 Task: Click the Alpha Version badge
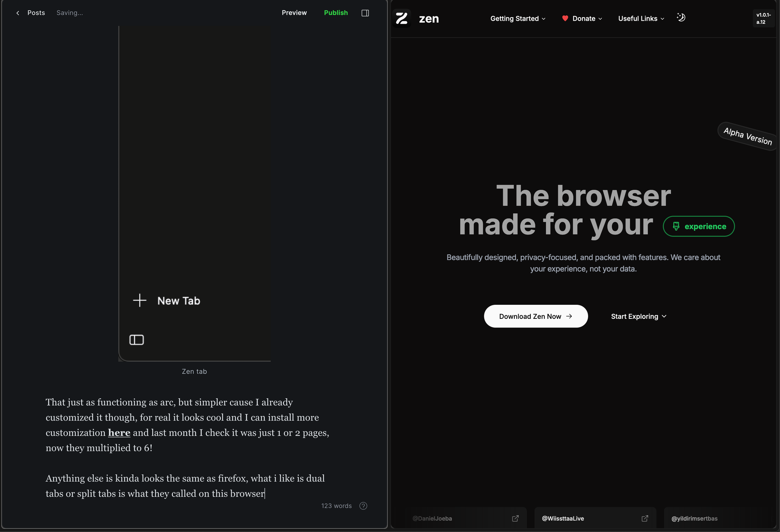(747, 136)
